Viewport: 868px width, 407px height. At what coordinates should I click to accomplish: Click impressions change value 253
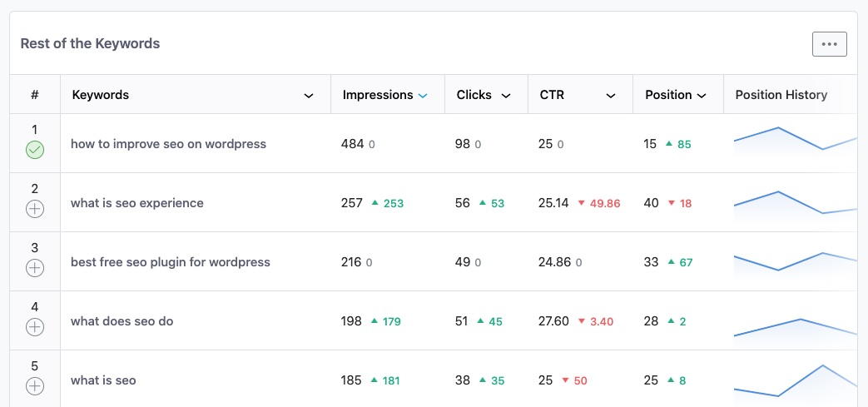coord(393,204)
